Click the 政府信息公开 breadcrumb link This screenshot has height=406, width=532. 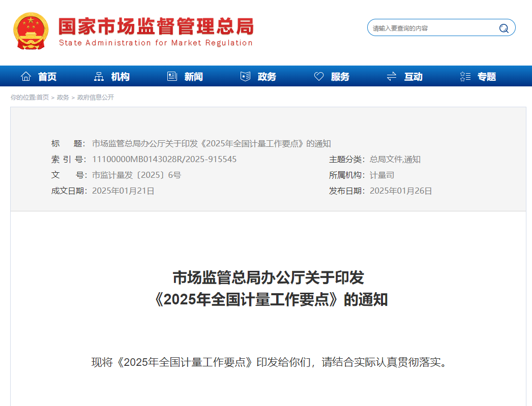pos(96,98)
